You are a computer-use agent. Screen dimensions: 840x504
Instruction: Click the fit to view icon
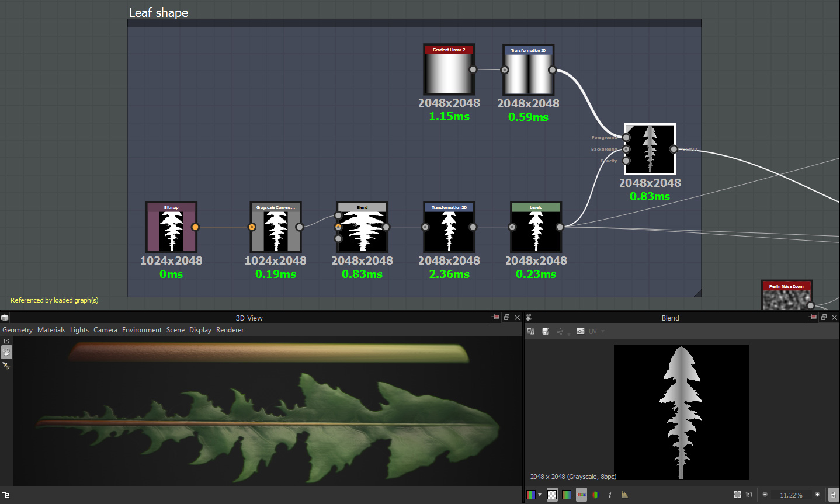(738, 495)
